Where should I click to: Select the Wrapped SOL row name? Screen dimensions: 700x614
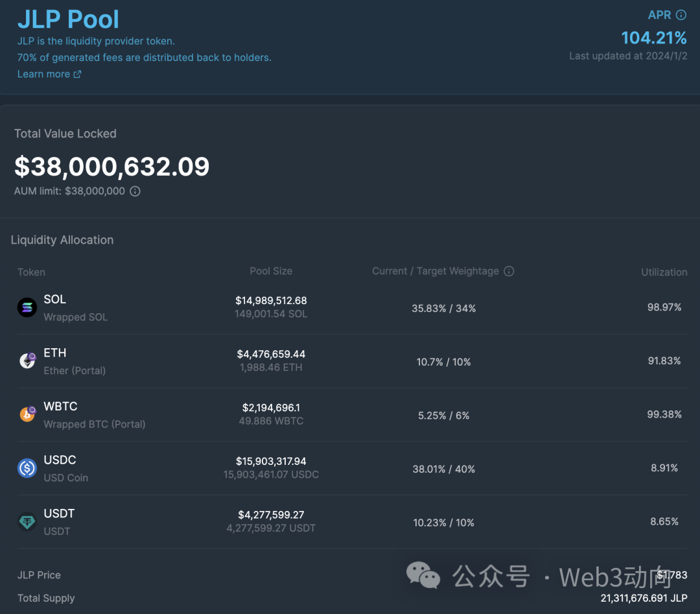75,317
